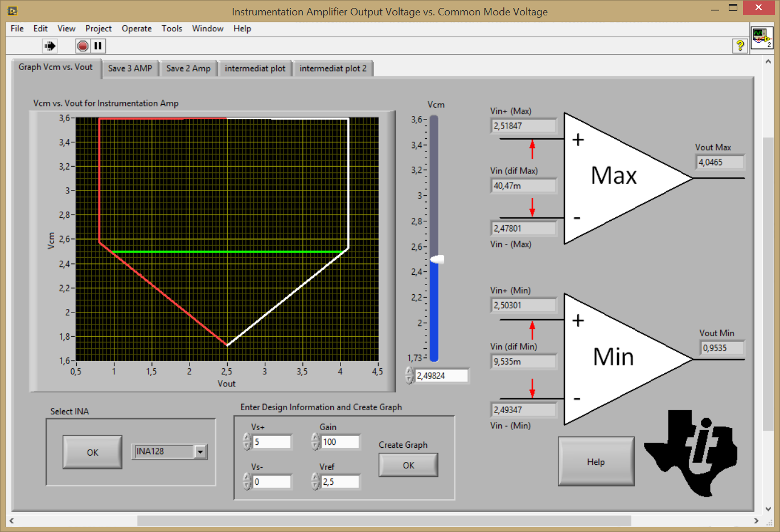Open the Tools menu
Viewport: 780px width, 532px height.
(171, 28)
